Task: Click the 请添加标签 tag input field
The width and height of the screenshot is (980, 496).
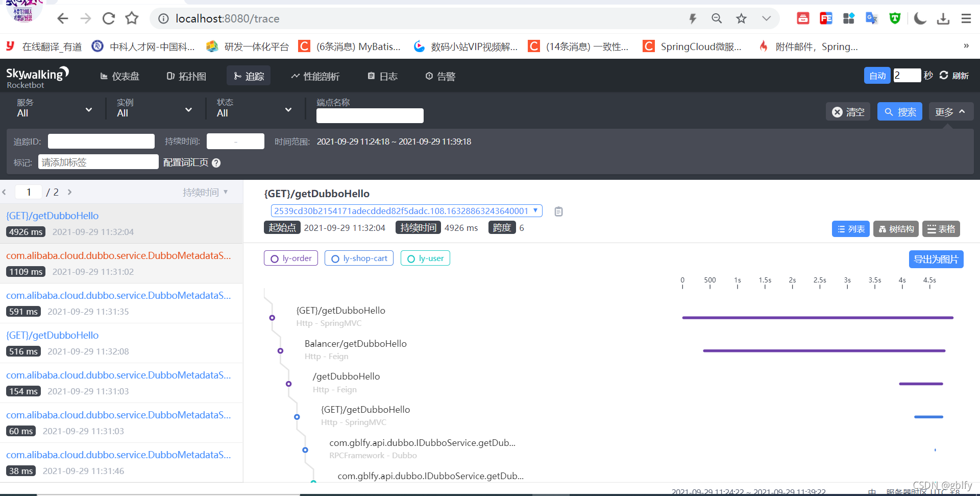Action: tap(99, 162)
